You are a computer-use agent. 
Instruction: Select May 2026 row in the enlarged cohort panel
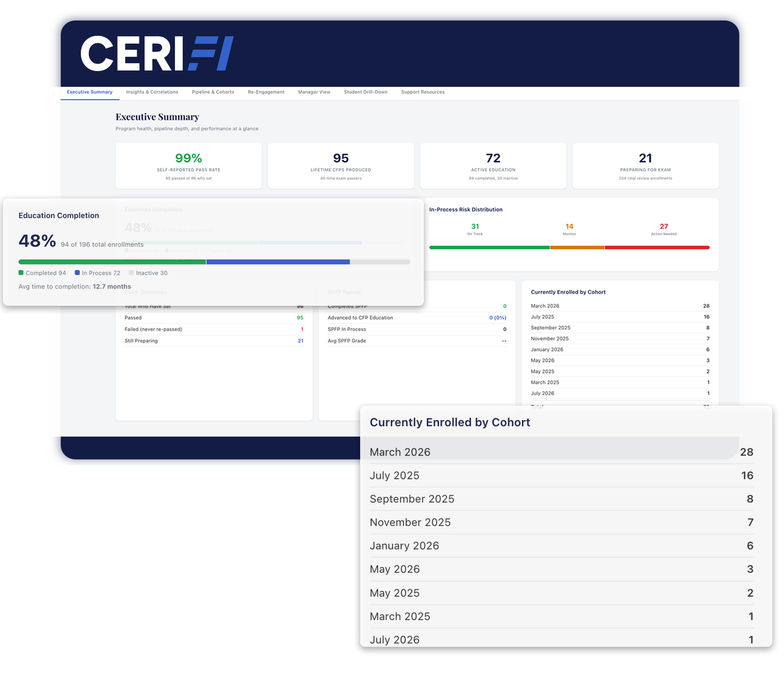[562, 569]
